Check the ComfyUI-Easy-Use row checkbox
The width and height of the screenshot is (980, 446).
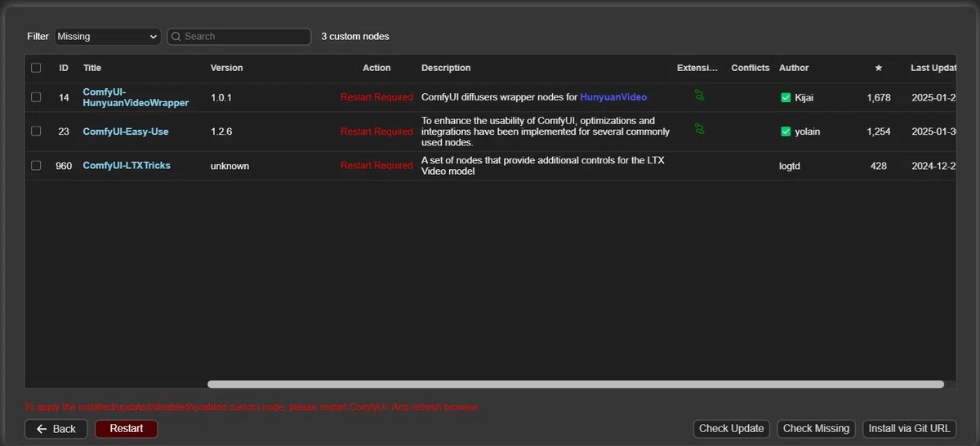tap(36, 132)
